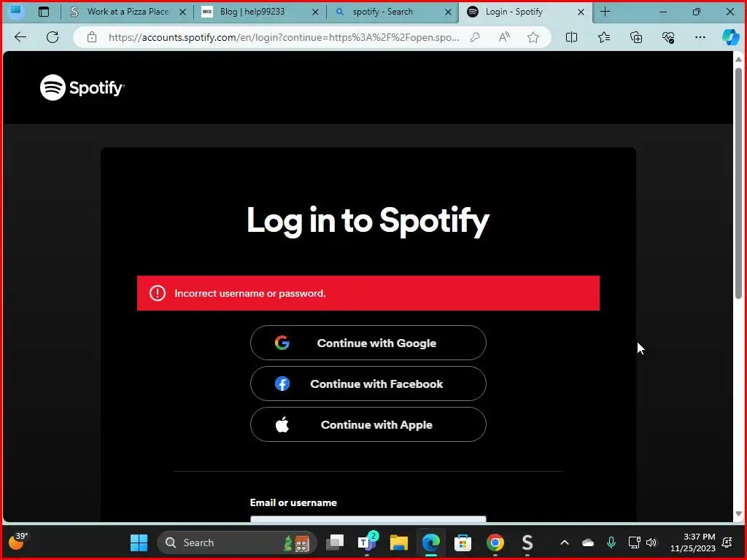The width and height of the screenshot is (747, 560).
Task: Click the microphone tray icon
Action: [x=611, y=542]
